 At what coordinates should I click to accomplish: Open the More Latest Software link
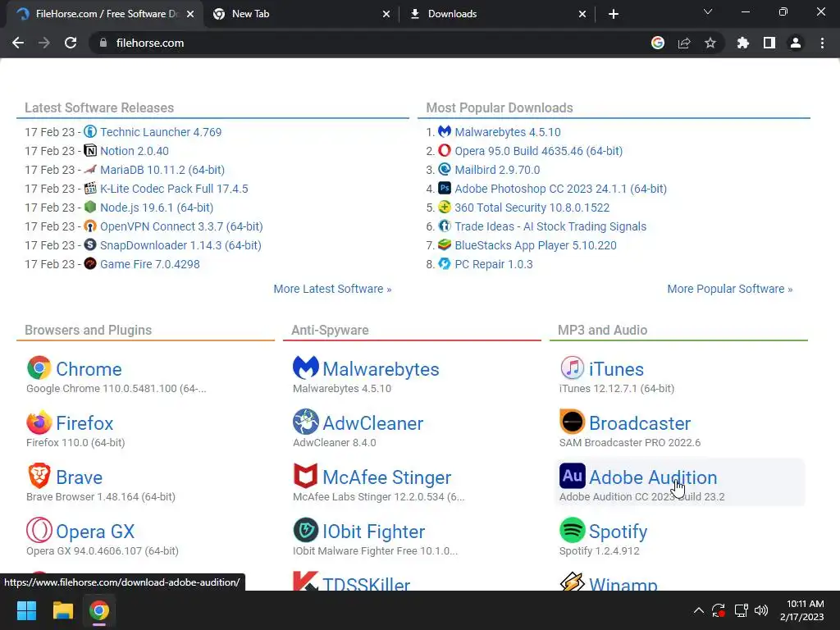(332, 289)
